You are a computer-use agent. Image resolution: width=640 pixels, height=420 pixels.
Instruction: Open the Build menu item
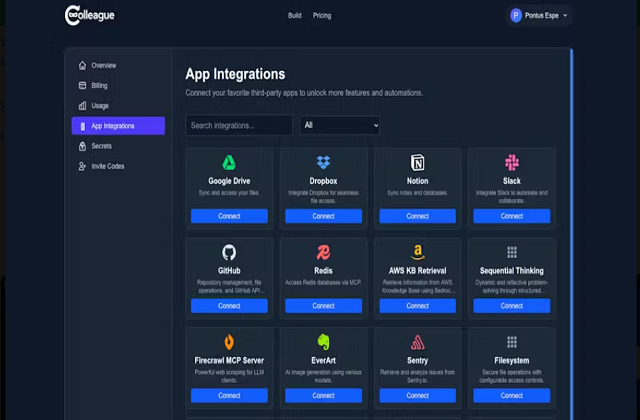click(295, 16)
